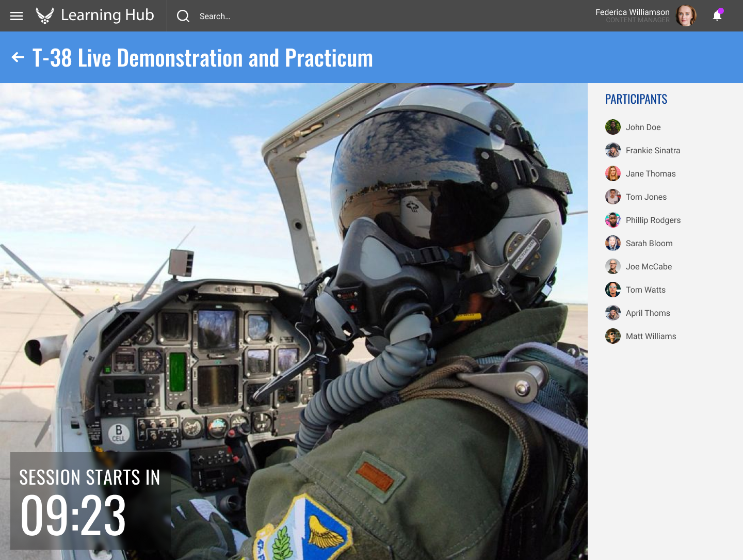743x560 pixels.
Task: Go back using the arrow beside T-38 title
Action: (18, 57)
